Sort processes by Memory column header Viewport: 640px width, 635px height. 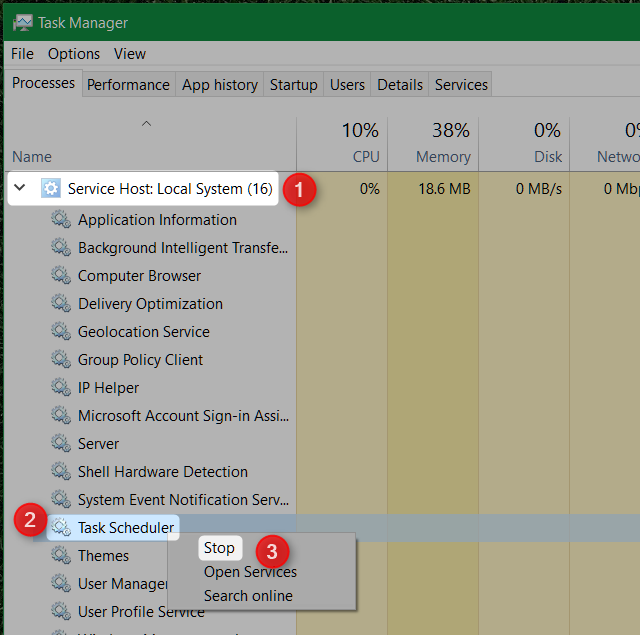[x=442, y=156]
